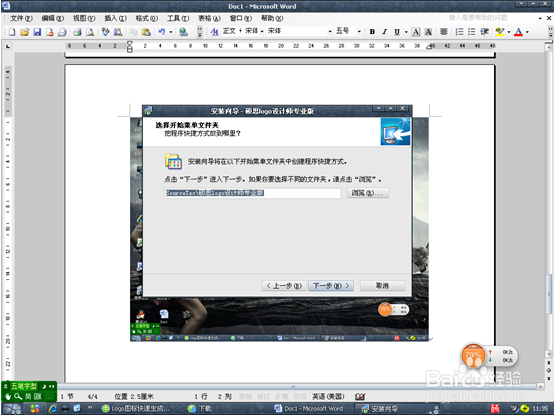Toggle underline formatting
The image size is (555, 416).
pyautogui.click(x=397, y=32)
